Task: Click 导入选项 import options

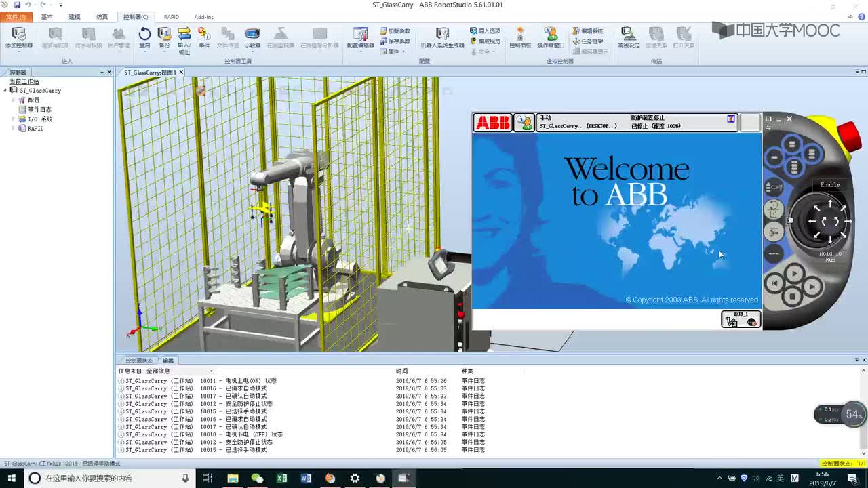Action: (486, 31)
